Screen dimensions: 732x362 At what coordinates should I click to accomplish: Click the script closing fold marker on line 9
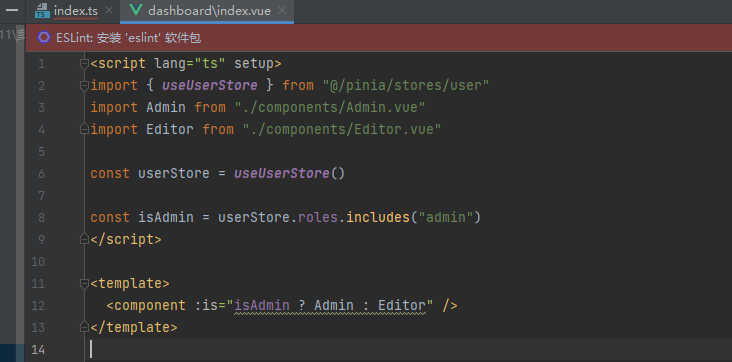(x=84, y=240)
